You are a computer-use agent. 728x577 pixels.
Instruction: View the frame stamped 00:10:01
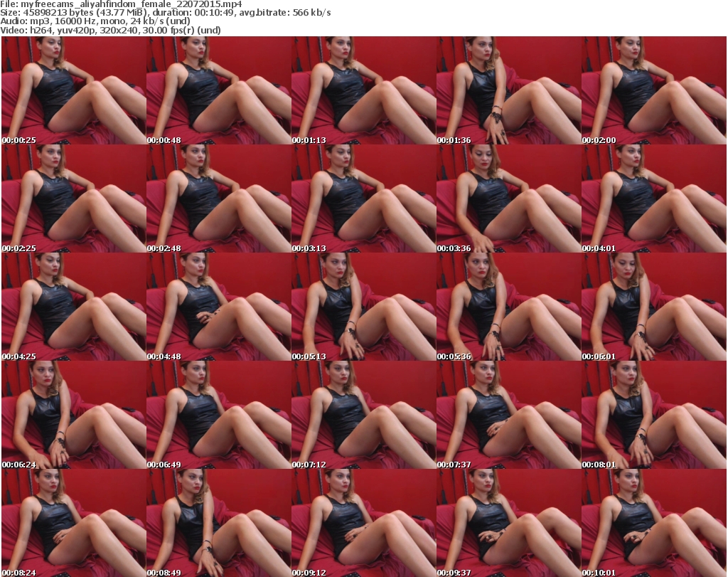pyautogui.click(x=654, y=523)
